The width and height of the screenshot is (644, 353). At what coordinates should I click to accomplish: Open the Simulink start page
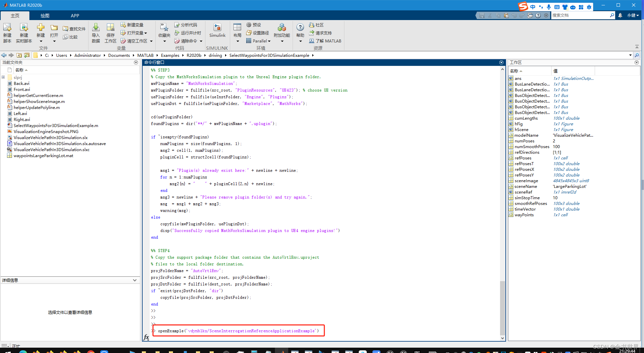click(x=217, y=32)
